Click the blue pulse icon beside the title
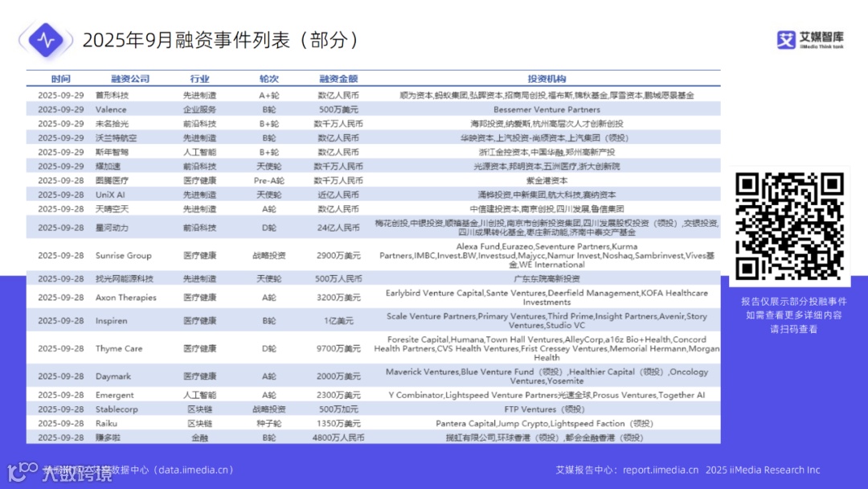Image resolution: width=868 pixels, height=489 pixels. [46, 40]
